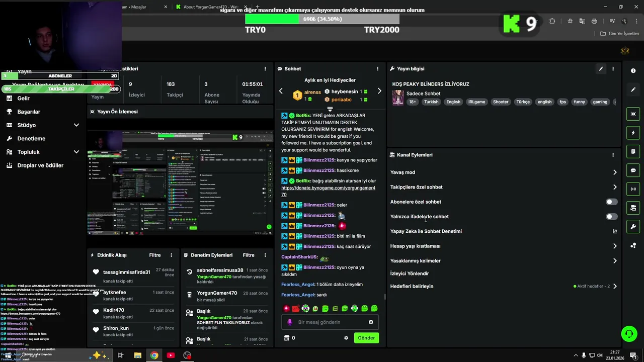This screenshot has width=644, height=362.
Task: Open the Extensions puzzle icon in Chrome toolbar
Action: pos(552,21)
